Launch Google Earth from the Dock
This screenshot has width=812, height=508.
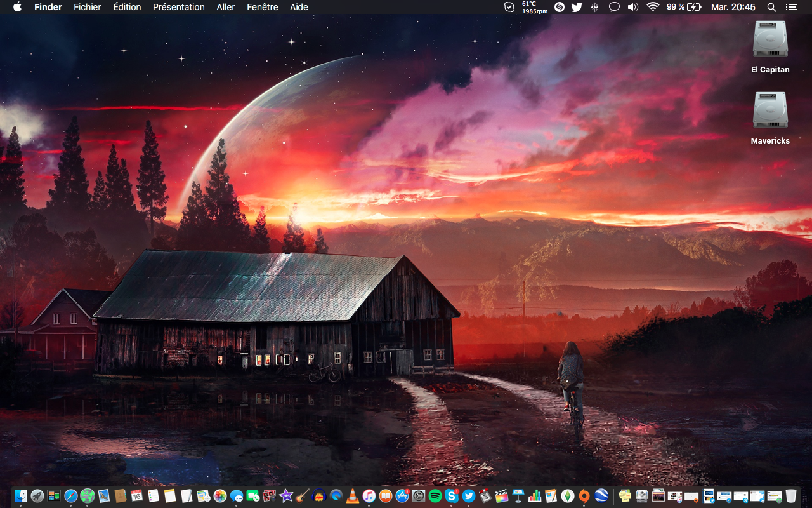click(x=601, y=496)
